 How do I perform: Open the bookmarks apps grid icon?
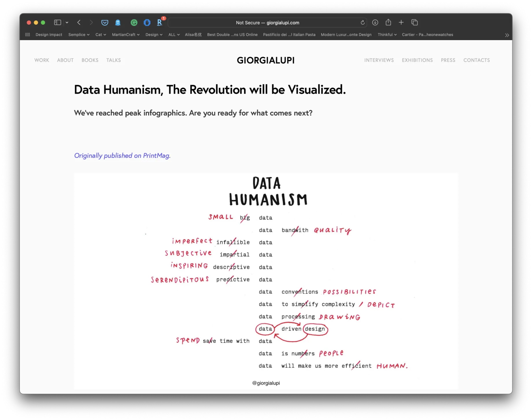(27, 34)
